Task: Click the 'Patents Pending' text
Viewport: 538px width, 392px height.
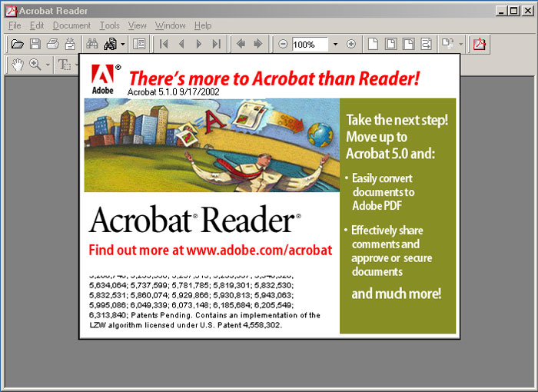Action: pos(161,315)
